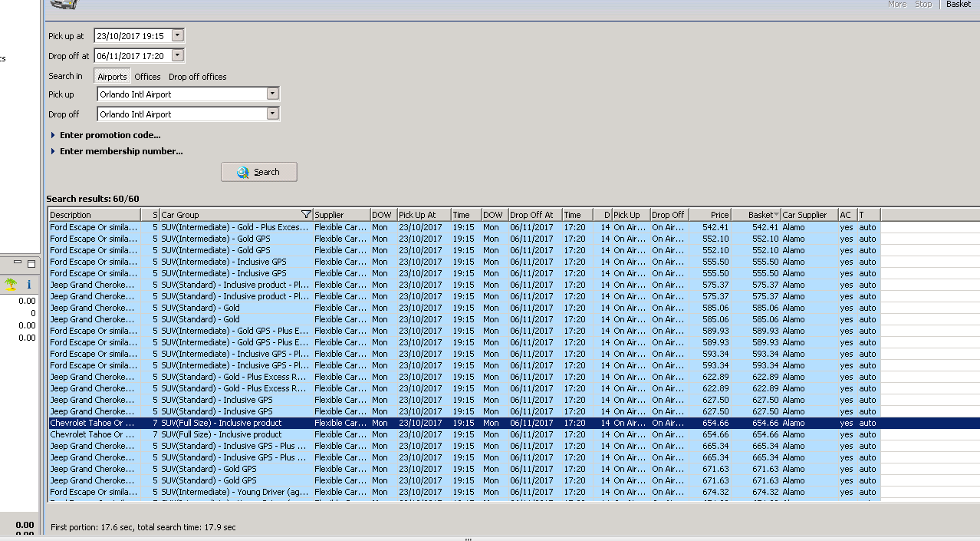Open the Pick up at date picker
The image size is (980, 541).
click(x=178, y=35)
